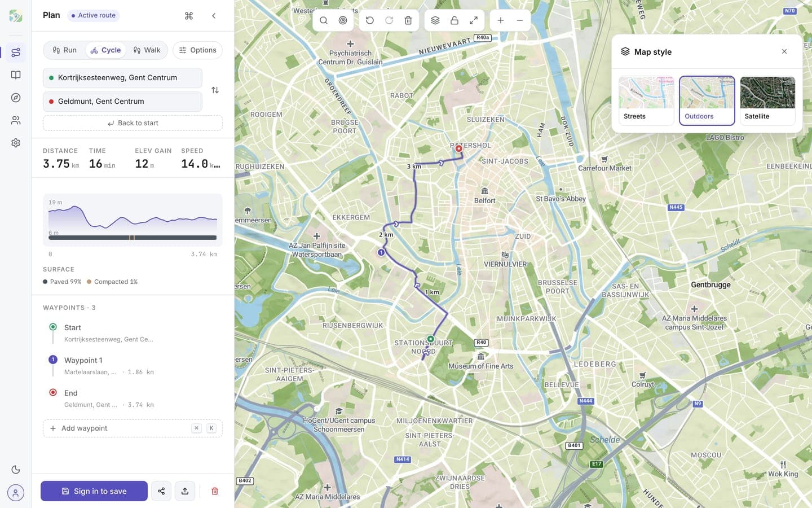Choose the Streets map style

(x=646, y=100)
